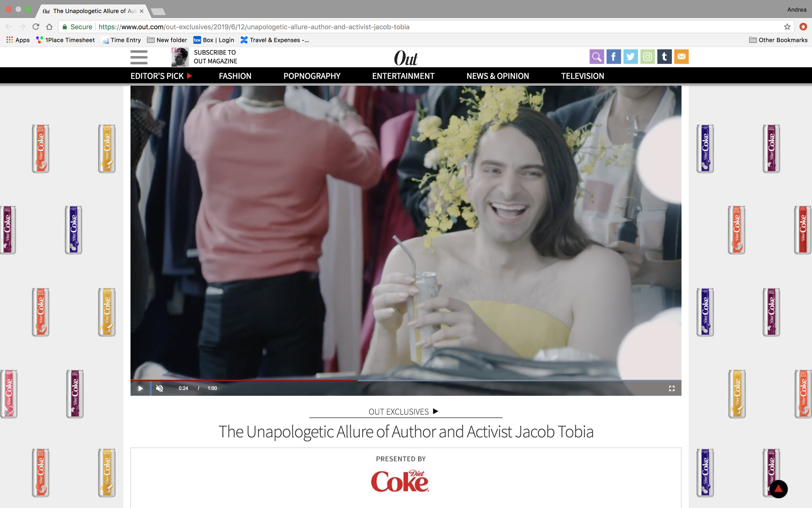
Task: Go back to previous page
Action: (x=9, y=27)
